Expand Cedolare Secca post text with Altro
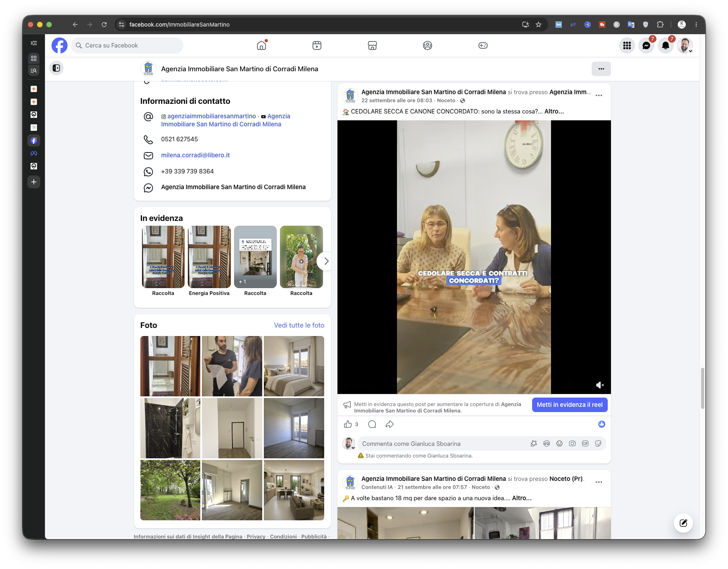This screenshot has height=569, width=728. click(554, 111)
